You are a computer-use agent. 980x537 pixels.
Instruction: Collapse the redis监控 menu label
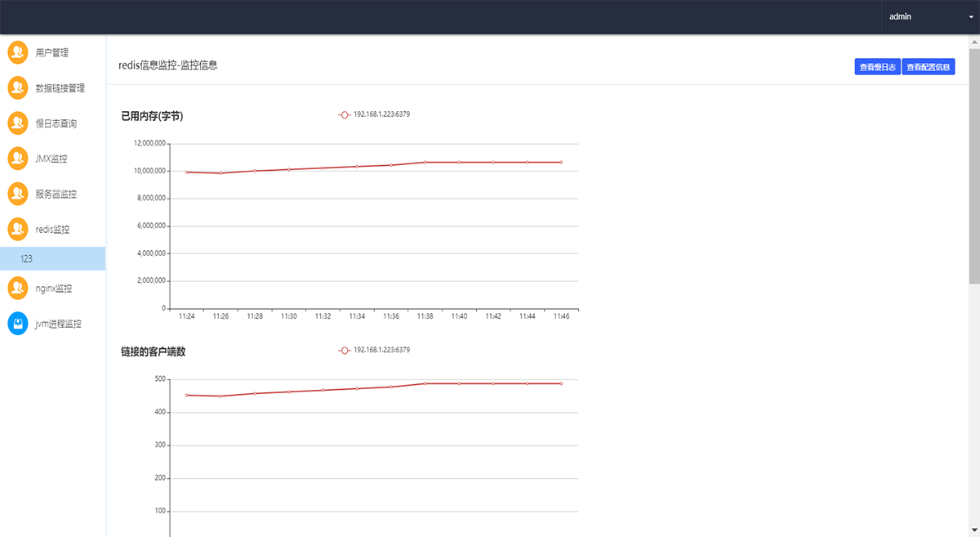coord(53,230)
